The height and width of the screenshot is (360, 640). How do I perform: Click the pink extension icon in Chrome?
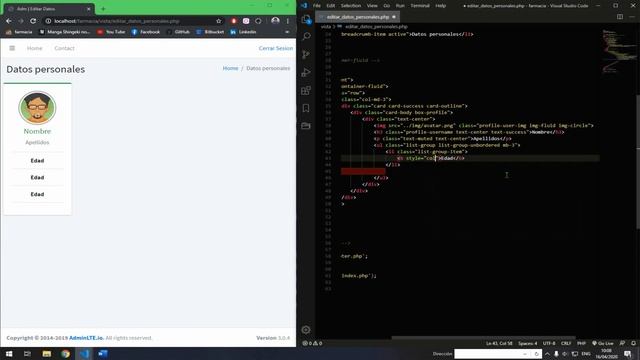[x=246, y=21]
